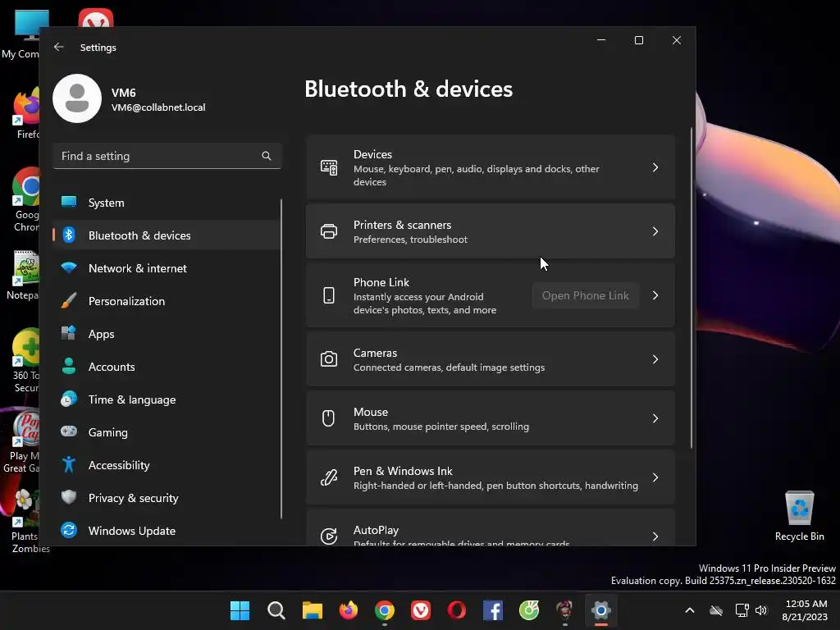Image resolution: width=840 pixels, height=630 pixels.
Task: Open Accounts settings category
Action: (166, 367)
